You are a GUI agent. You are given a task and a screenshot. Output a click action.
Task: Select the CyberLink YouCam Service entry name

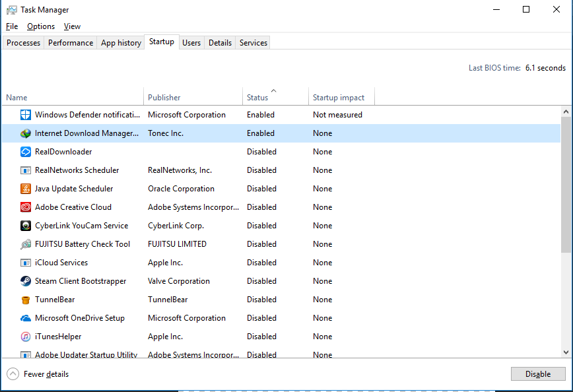pyautogui.click(x=81, y=226)
